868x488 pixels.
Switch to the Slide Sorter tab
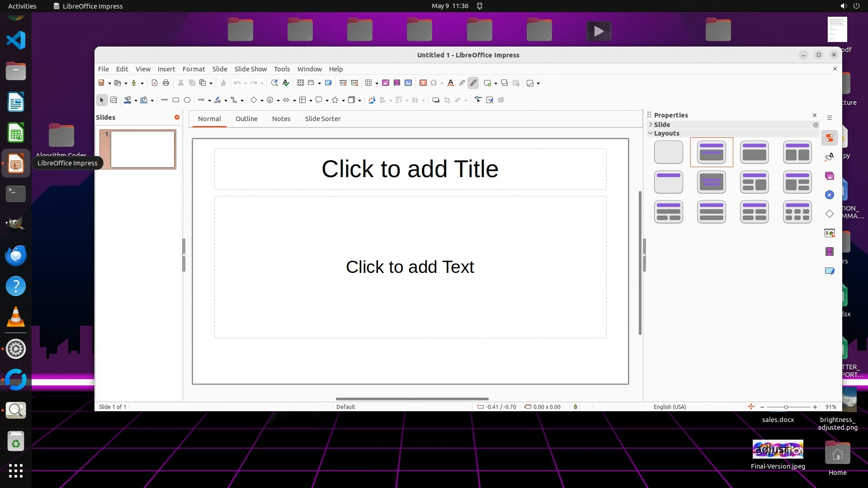322,118
